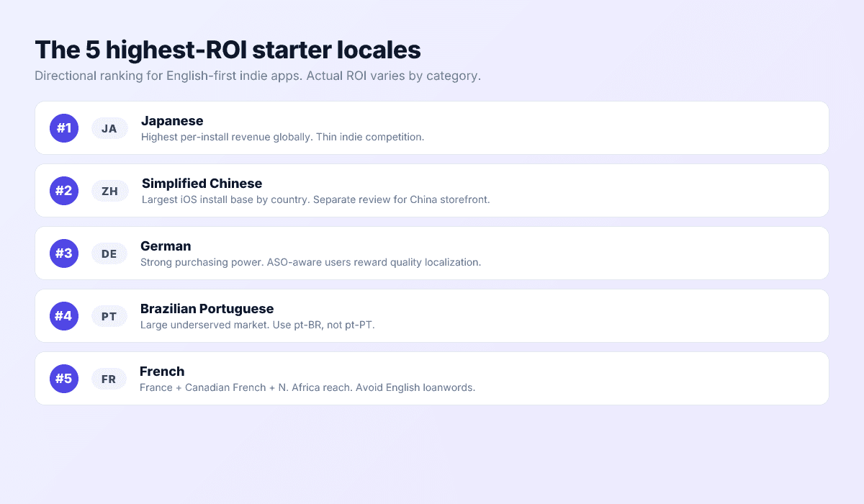Click the German card
The width and height of the screenshot is (864, 504).
click(432, 253)
